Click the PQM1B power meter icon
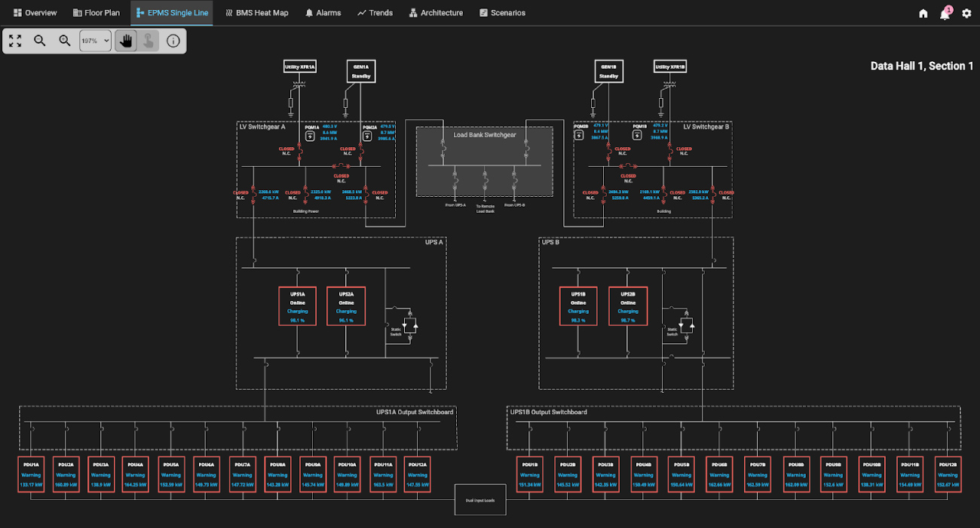Image resolution: width=980 pixels, height=528 pixels. tap(637, 135)
